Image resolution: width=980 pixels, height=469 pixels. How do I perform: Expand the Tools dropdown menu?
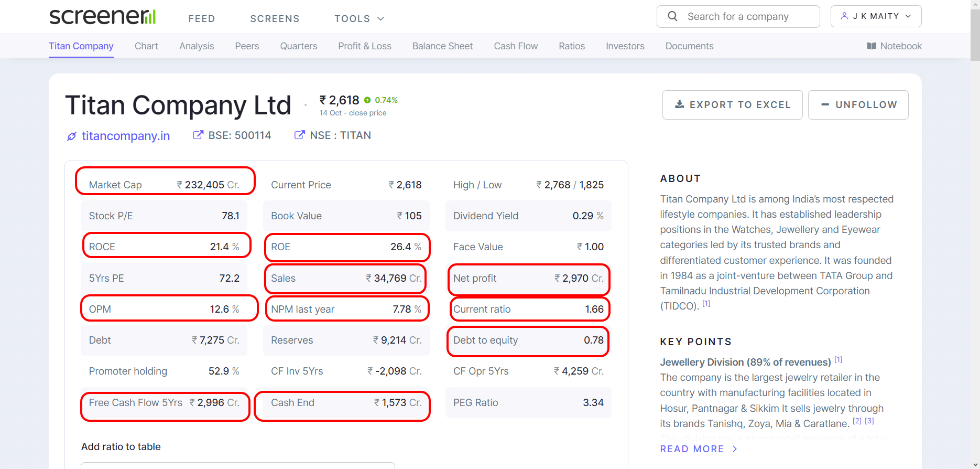coord(360,19)
